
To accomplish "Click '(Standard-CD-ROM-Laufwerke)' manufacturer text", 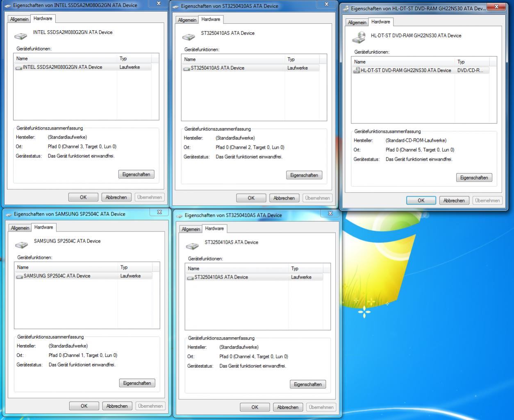I will click(x=416, y=141).
